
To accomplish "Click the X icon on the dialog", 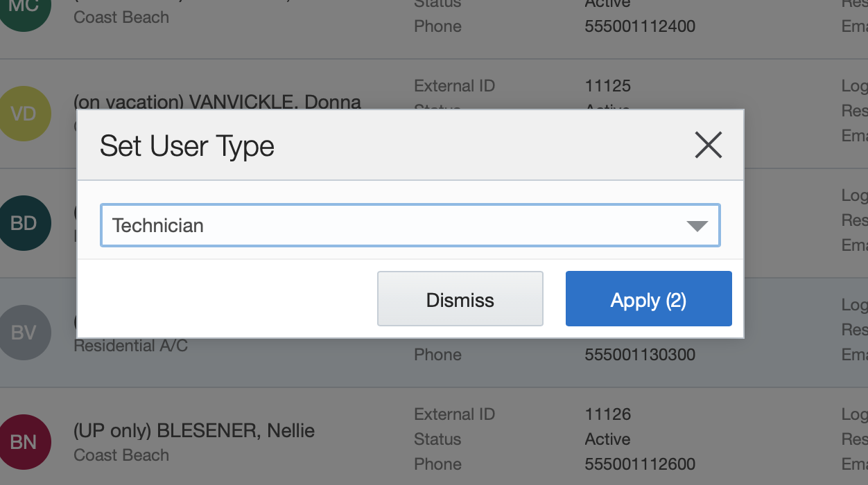I will 709,145.
